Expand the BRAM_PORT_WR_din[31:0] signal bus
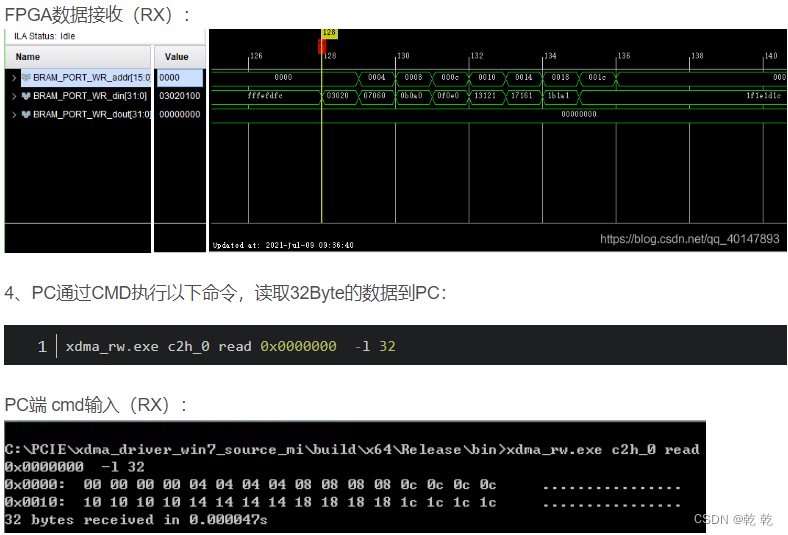 pyautogui.click(x=14, y=96)
